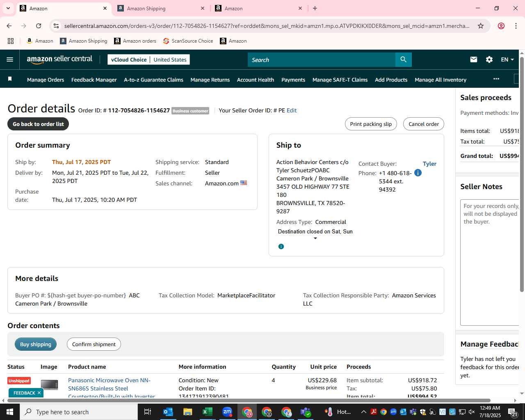Expand the Destination closed on Sat, Sun arrow
The image size is (525, 420).
[315, 238]
